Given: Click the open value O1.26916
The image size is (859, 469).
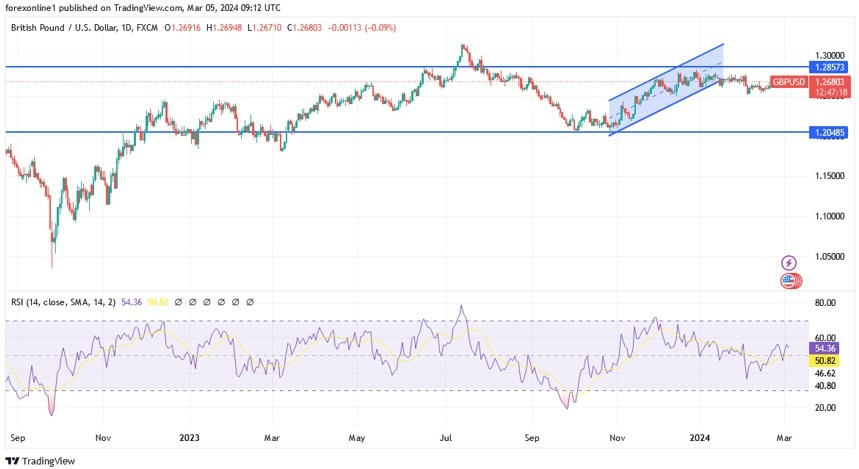Looking at the screenshot, I should (x=183, y=27).
